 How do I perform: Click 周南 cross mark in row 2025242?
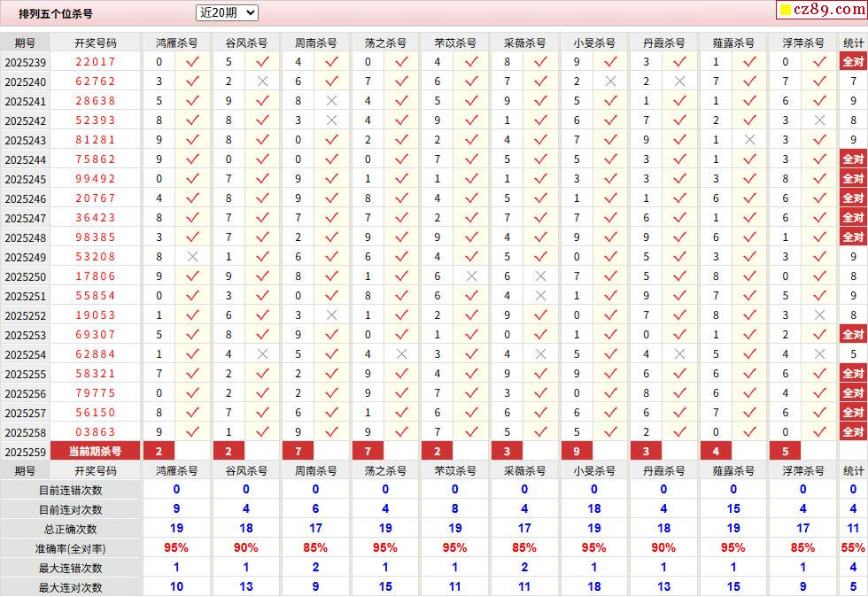click(x=331, y=120)
